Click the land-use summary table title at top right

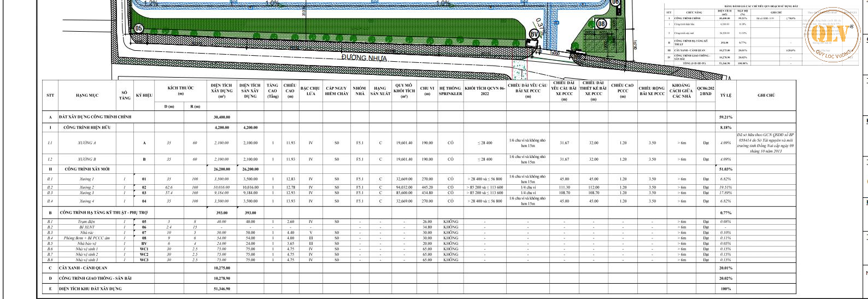point(759,6)
